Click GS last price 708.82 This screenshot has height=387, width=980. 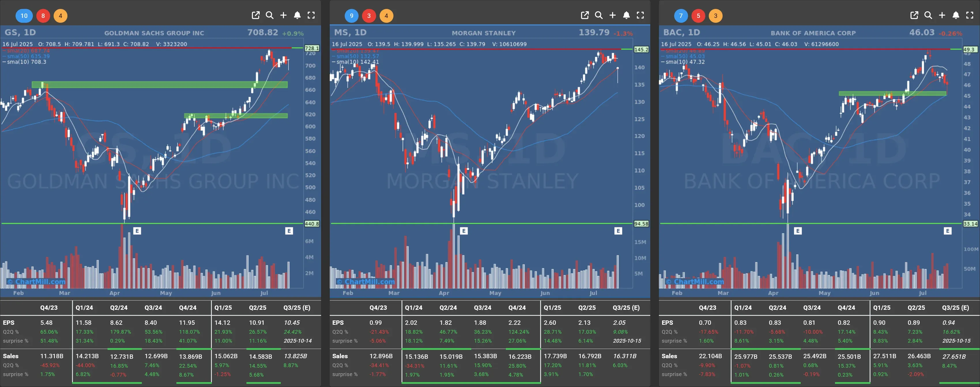tap(263, 32)
